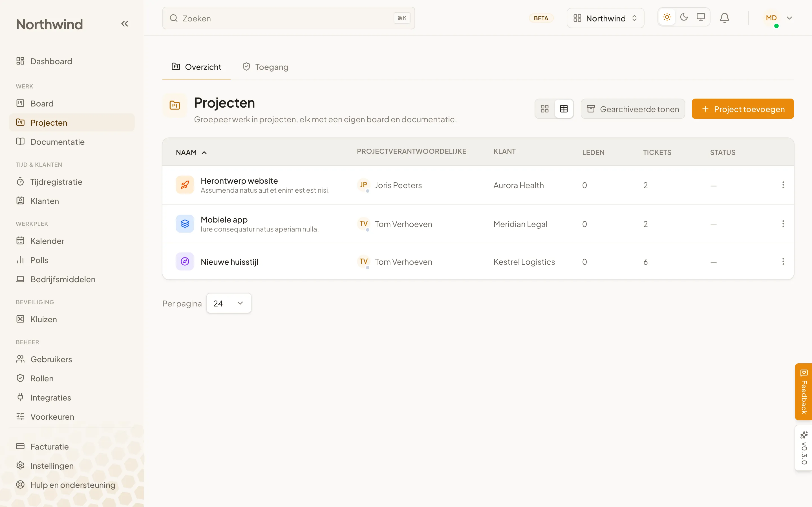Open three-dot menu for Nieuwe huisstijl row
The image size is (812, 507).
coord(783,262)
